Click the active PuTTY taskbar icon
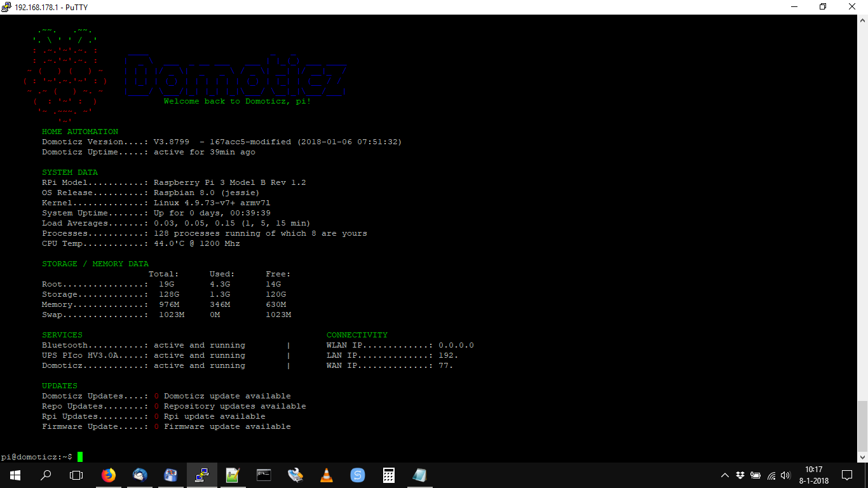 tap(202, 475)
